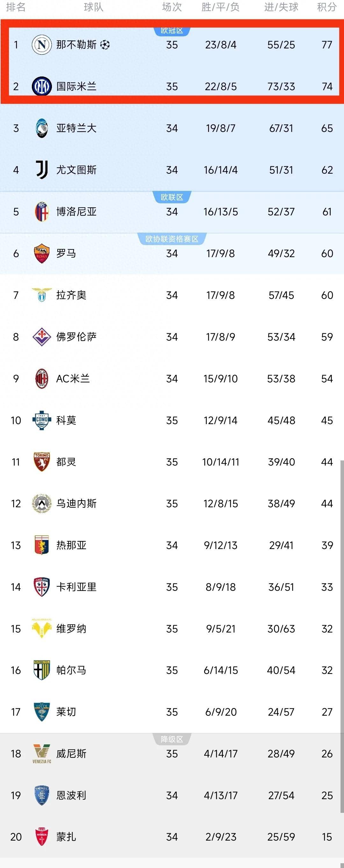The height and width of the screenshot is (868, 344).
Task: Open team page for 拉齐奥
Action: [71, 295]
